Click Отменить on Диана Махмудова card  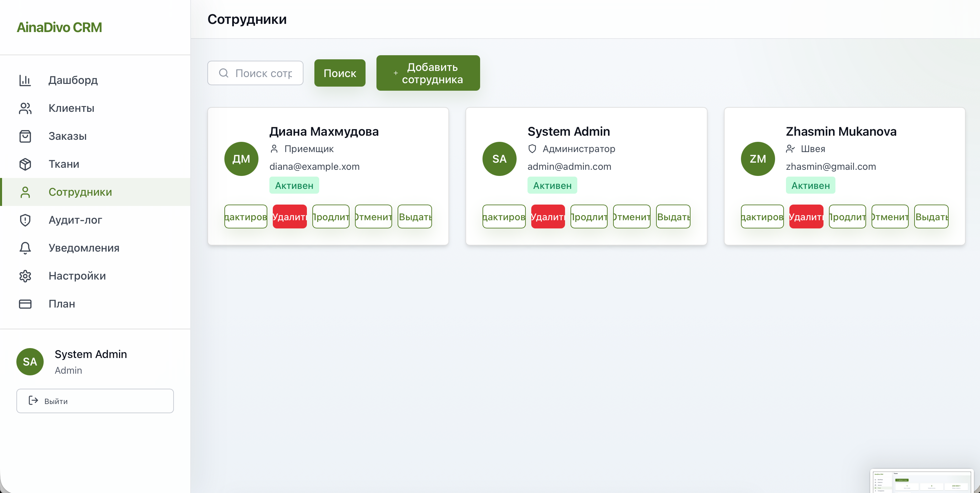tap(373, 217)
